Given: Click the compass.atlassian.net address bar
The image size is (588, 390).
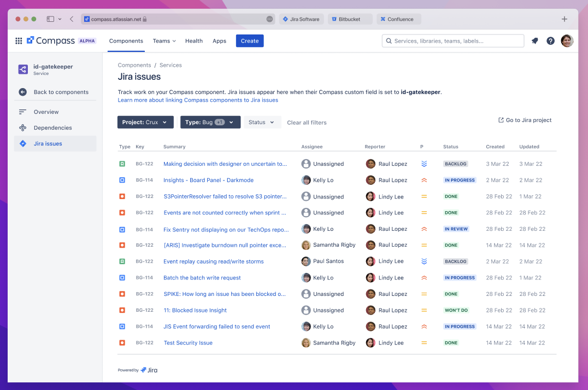Looking at the screenshot, I should 178,19.
